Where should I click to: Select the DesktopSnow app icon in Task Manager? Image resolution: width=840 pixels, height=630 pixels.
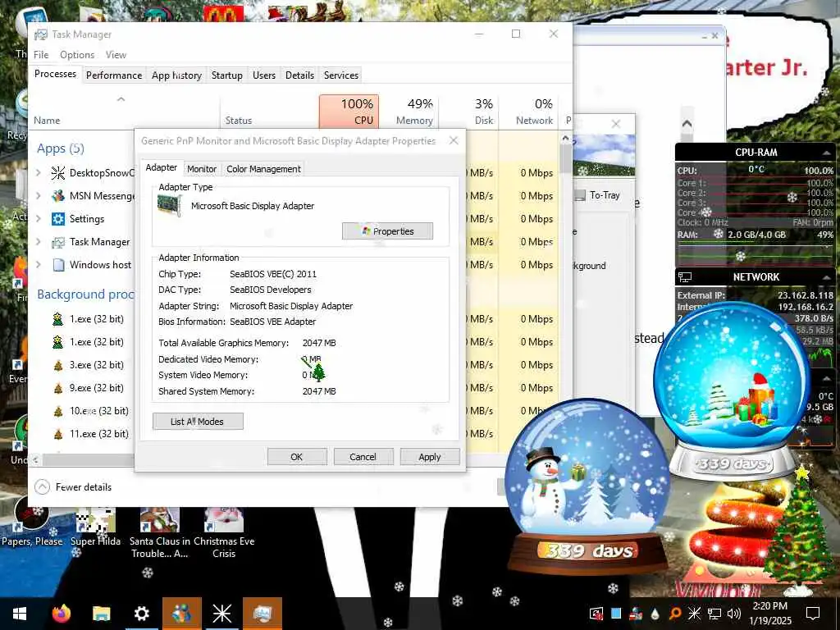point(58,173)
